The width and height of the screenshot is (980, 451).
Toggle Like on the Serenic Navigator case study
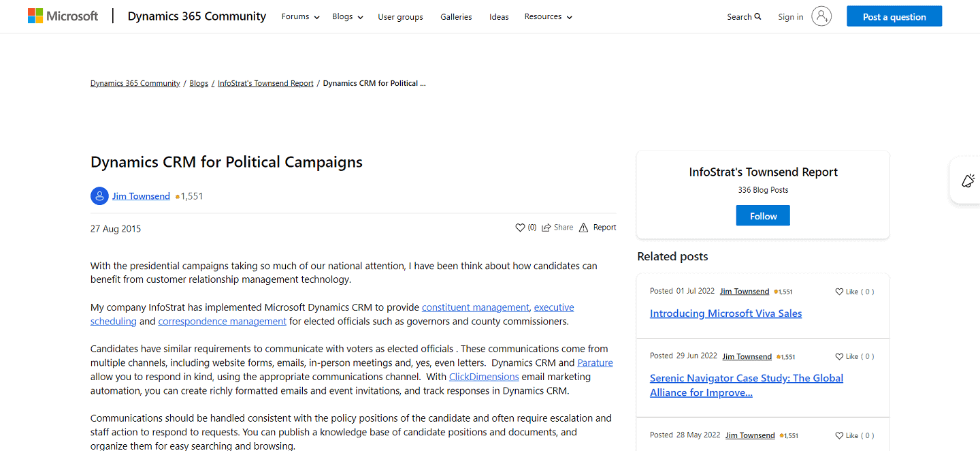(854, 356)
